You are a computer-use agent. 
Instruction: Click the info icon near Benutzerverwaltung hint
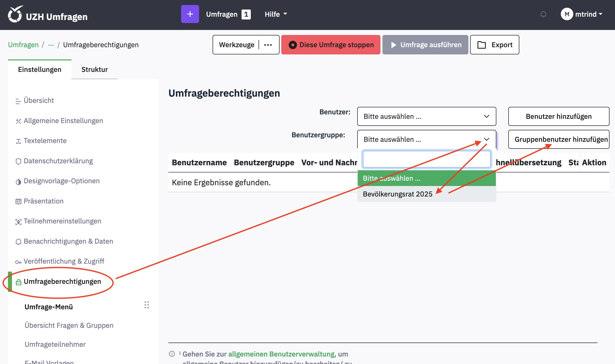[x=172, y=354]
